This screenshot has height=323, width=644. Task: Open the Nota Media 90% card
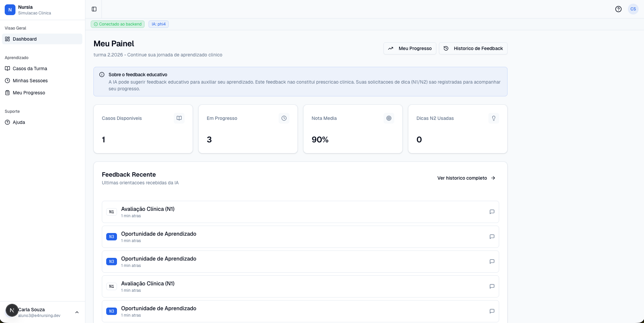coord(353,129)
